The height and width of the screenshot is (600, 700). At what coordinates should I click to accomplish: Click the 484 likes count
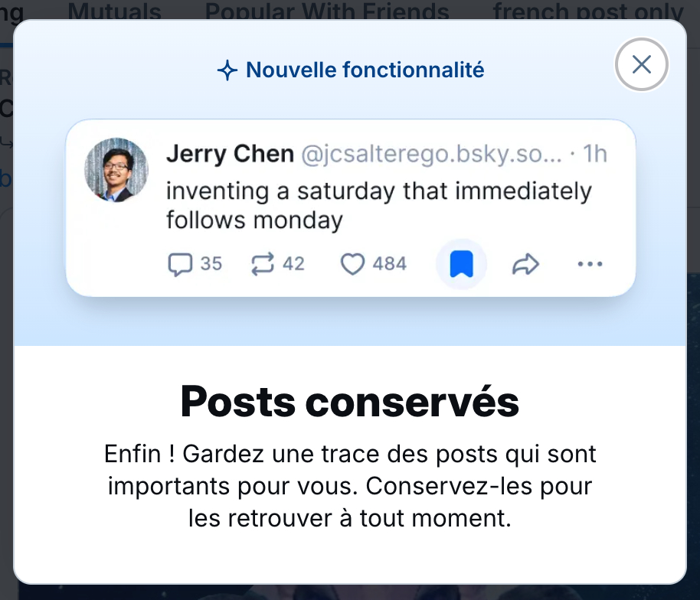click(x=389, y=265)
